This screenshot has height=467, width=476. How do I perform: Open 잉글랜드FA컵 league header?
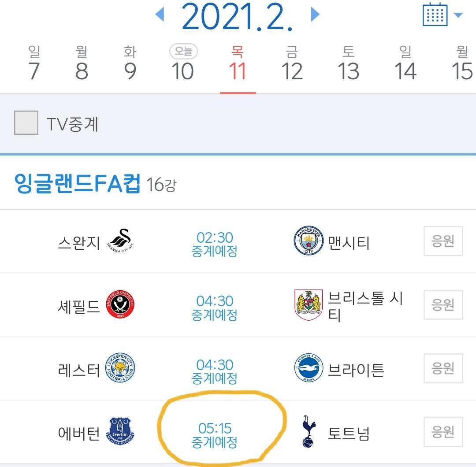pos(78,183)
